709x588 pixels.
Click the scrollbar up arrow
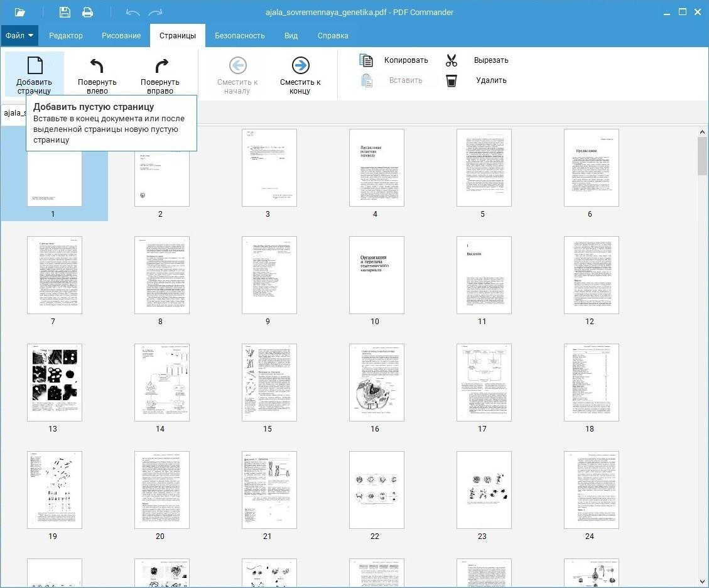click(x=701, y=132)
